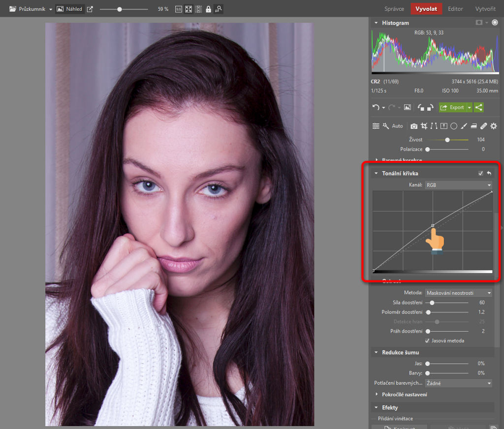Screen dimensions: 504x429
Task: Click the zoom slider handle
Action: coord(120,9)
